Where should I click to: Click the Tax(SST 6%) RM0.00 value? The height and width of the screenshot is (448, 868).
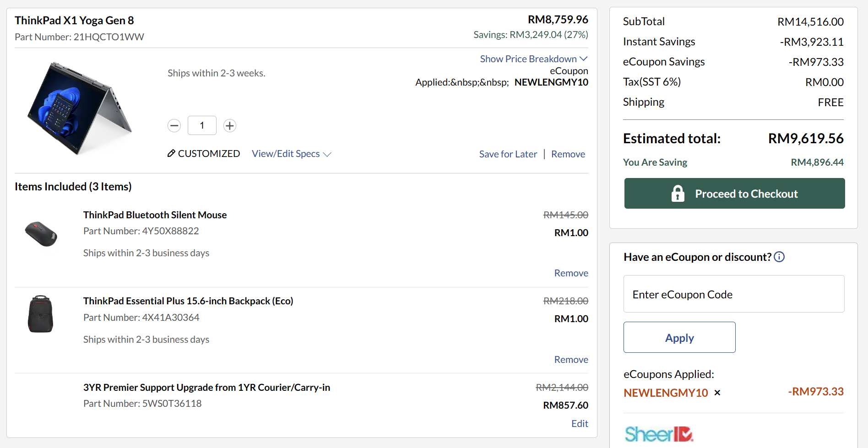click(825, 82)
